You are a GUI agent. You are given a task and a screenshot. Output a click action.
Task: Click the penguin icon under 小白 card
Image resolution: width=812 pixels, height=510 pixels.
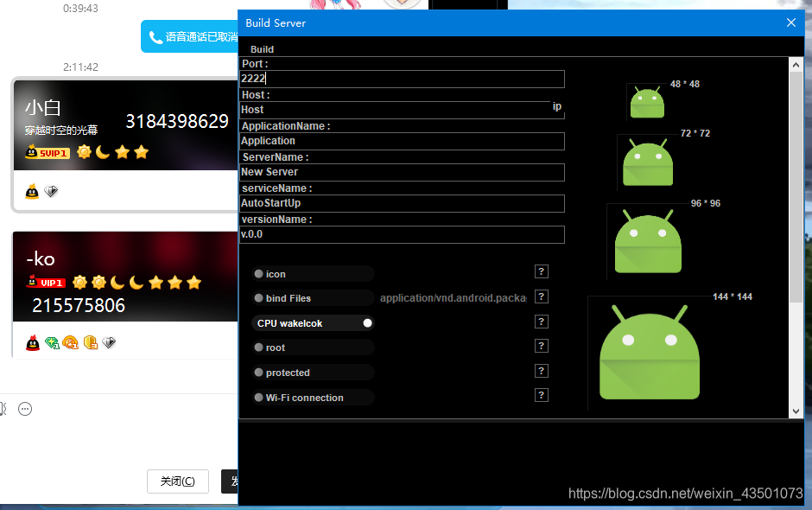(x=32, y=191)
